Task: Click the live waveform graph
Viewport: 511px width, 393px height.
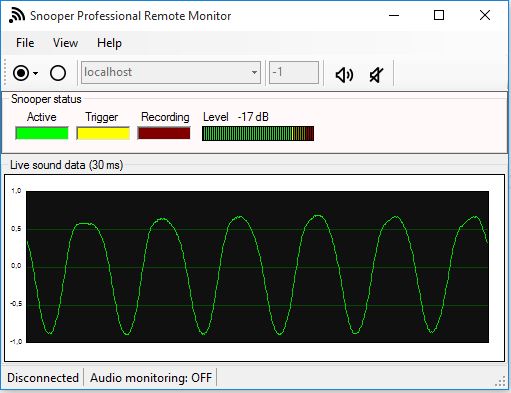Action: pyautogui.click(x=257, y=267)
